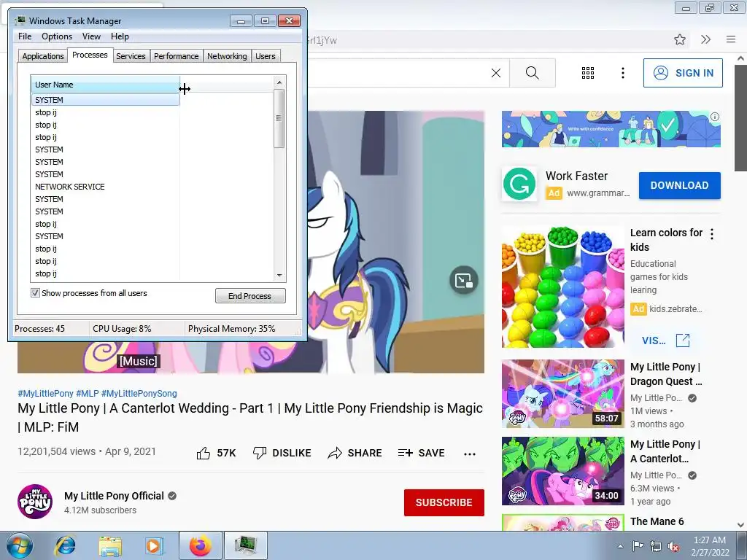Switch to the Users tab
The image size is (747, 560).
click(x=265, y=56)
